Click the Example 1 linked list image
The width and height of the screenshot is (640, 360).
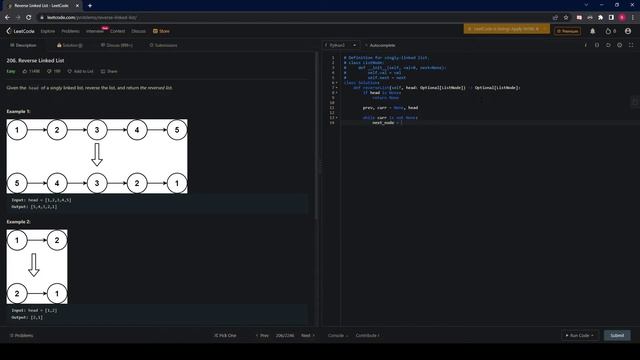coord(97,156)
